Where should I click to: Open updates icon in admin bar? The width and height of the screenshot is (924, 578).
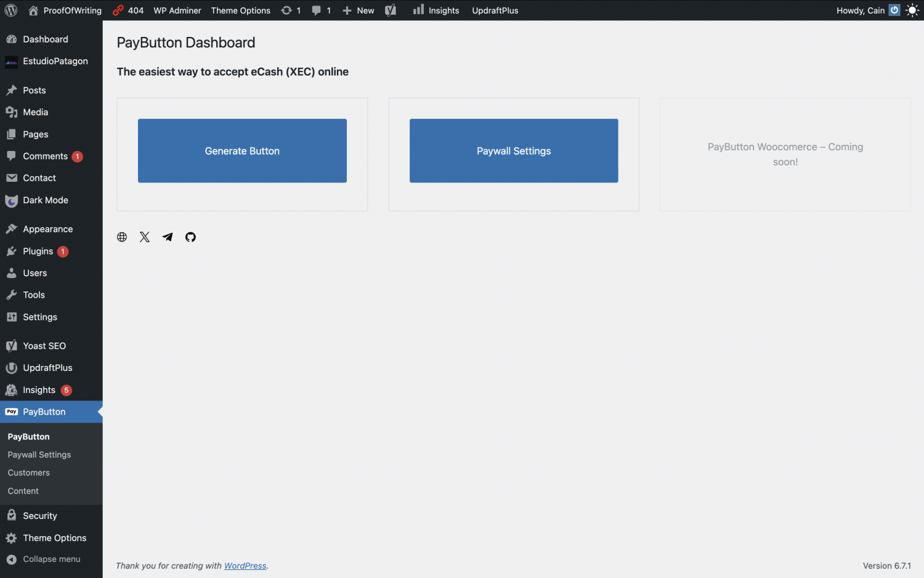click(291, 10)
